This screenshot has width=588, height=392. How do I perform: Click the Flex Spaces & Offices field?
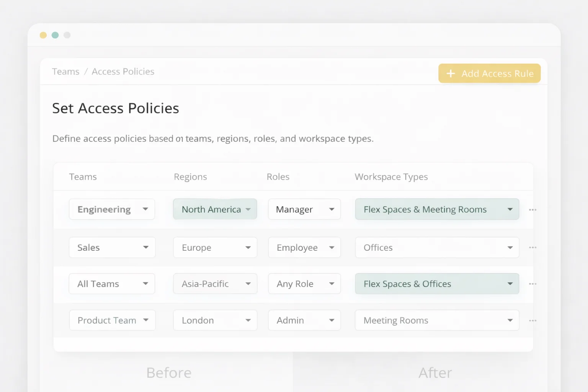(436, 284)
